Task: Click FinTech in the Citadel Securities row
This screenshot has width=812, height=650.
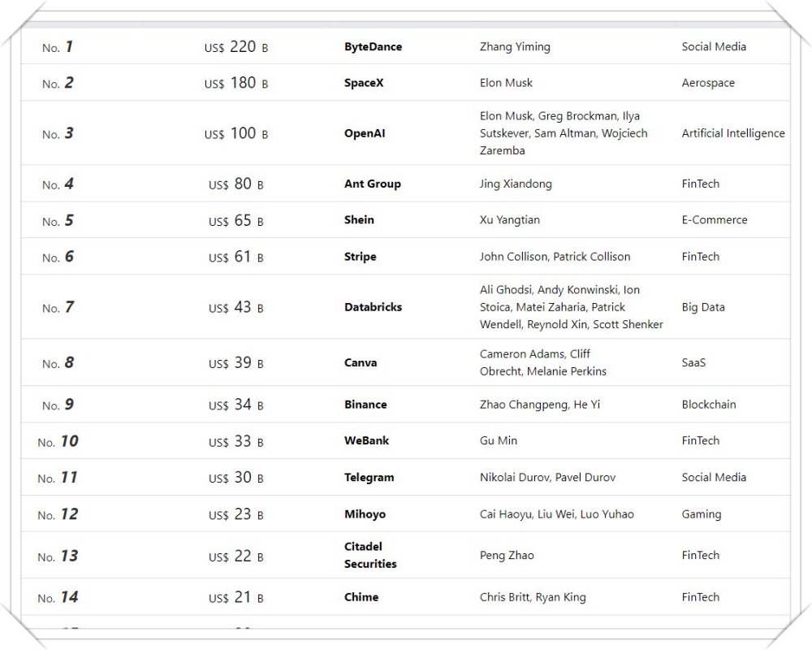Action: [700, 555]
